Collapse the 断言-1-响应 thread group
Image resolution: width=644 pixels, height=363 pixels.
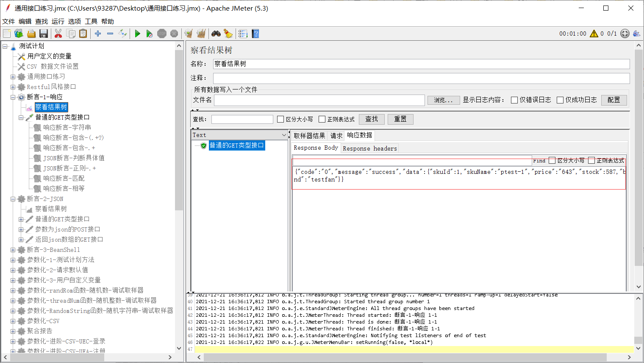tap(13, 97)
